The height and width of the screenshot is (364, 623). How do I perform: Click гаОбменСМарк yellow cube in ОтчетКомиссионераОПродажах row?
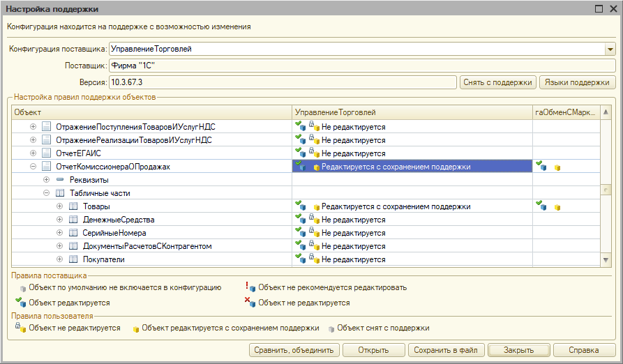tap(557, 168)
